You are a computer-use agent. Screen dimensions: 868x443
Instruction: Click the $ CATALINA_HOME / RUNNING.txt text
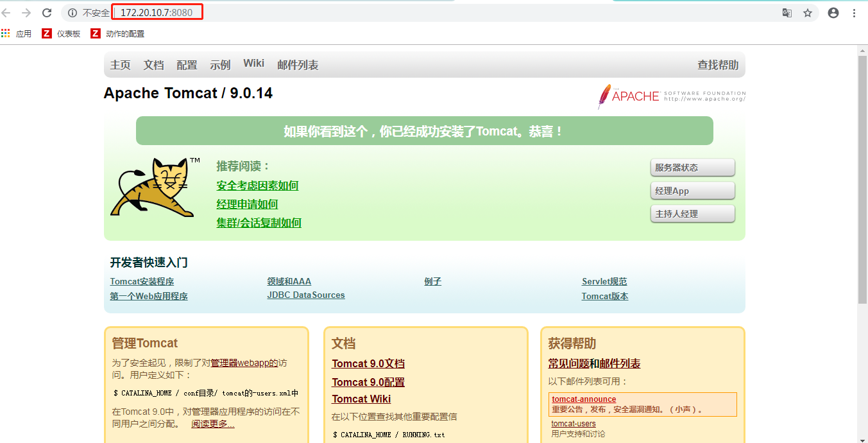click(x=390, y=435)
